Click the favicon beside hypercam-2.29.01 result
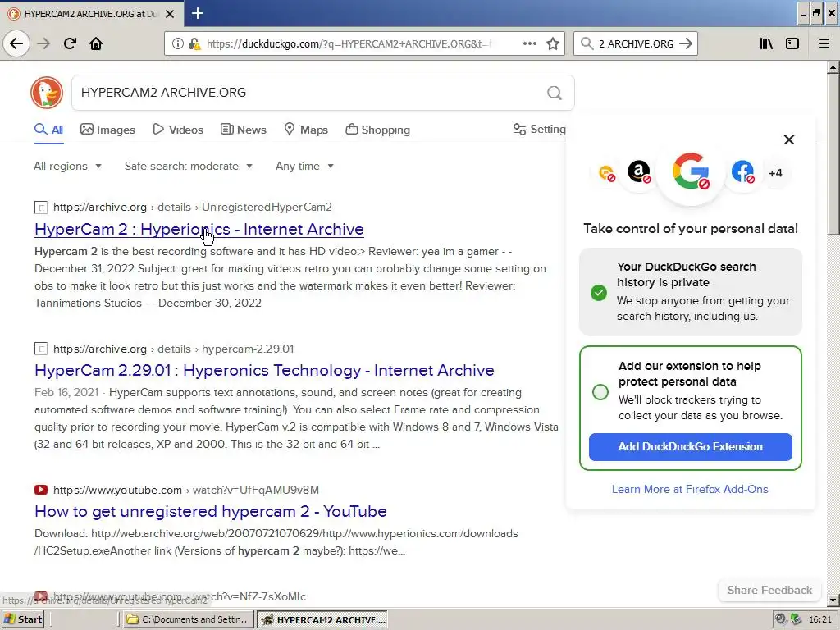Image resolution: width=840 pixels, height=630 pixels. pyautogui.click(x=41, y=349)
